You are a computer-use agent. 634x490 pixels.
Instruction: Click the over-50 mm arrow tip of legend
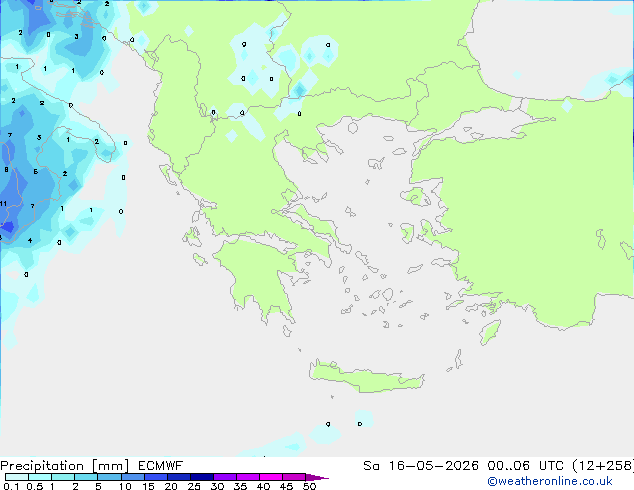point(317,477)
